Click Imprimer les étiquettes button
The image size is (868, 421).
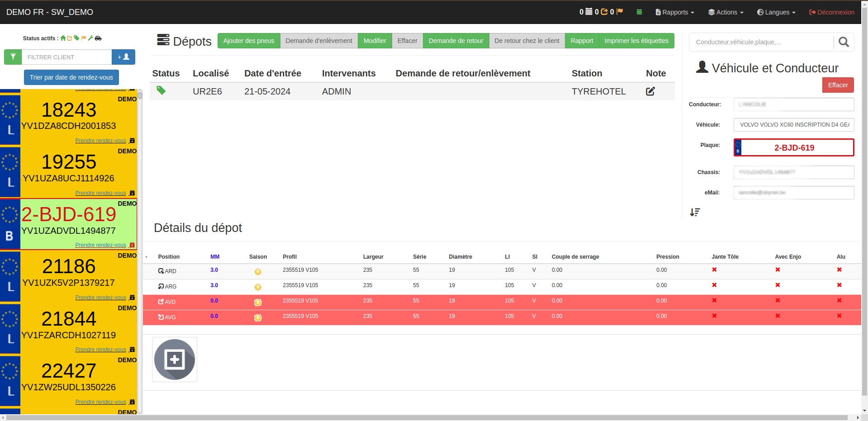click(x=636, y=41)
